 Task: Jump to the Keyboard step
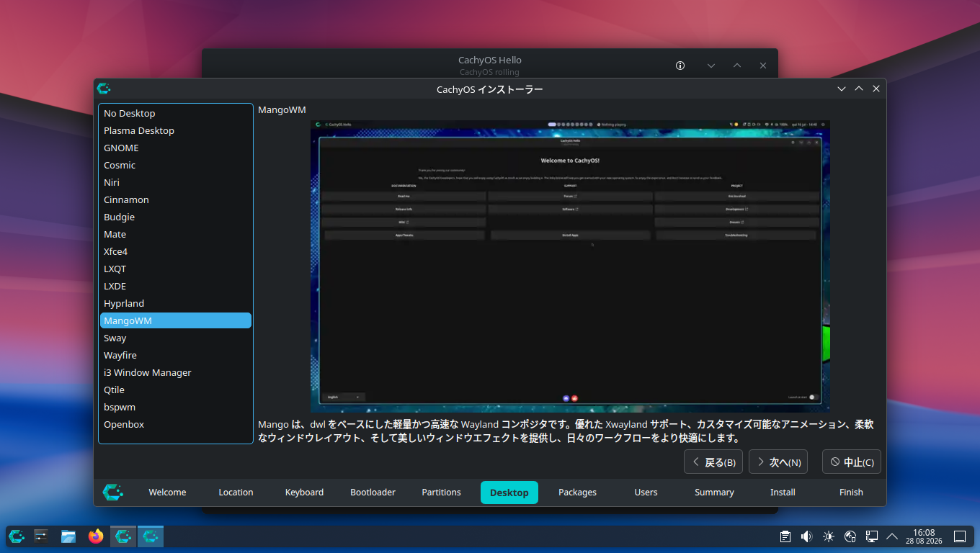(304, 493)
